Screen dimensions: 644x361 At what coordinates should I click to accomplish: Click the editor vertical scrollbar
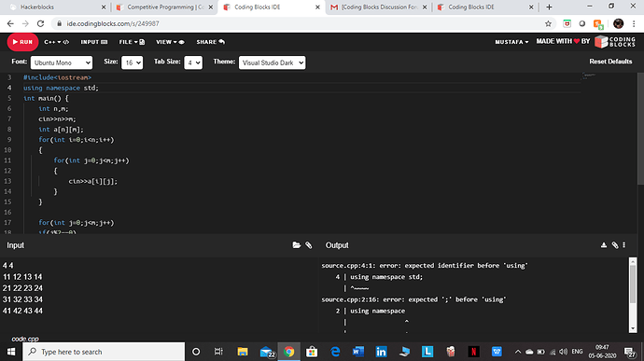[x=640, y=130]
